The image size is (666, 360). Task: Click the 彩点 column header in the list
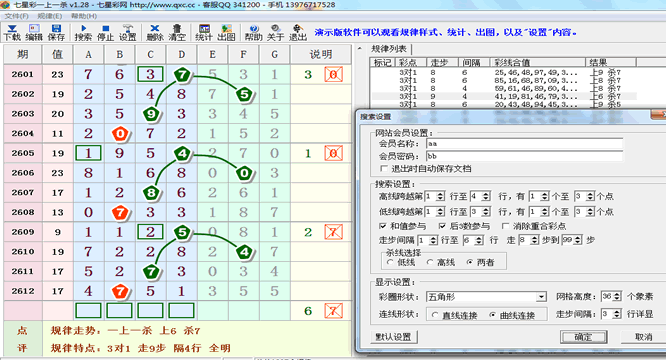411,62
